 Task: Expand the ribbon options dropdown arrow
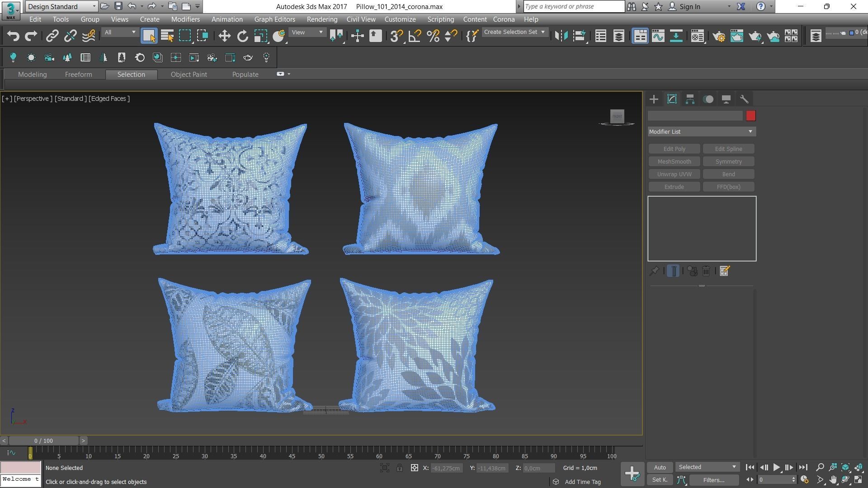289,74
